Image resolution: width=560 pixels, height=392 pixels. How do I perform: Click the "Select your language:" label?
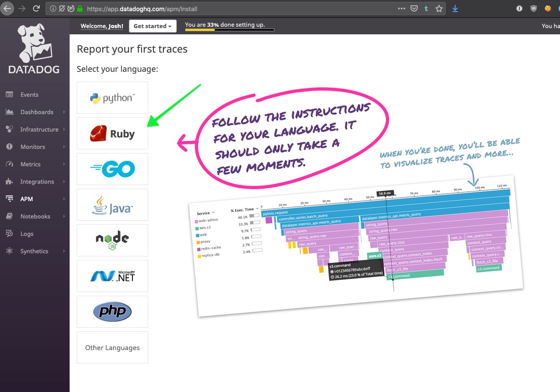117,69
